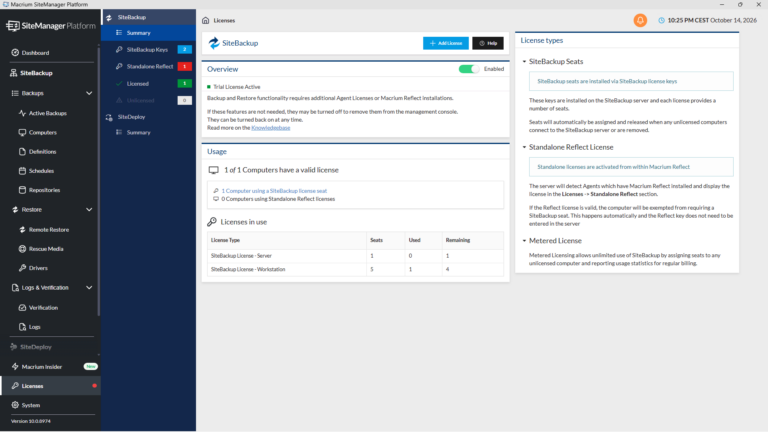Open '1 Computer using a SiteBackup license seat' link
Viewport: 768px width, 432px height.
click(x=274, y=191)
